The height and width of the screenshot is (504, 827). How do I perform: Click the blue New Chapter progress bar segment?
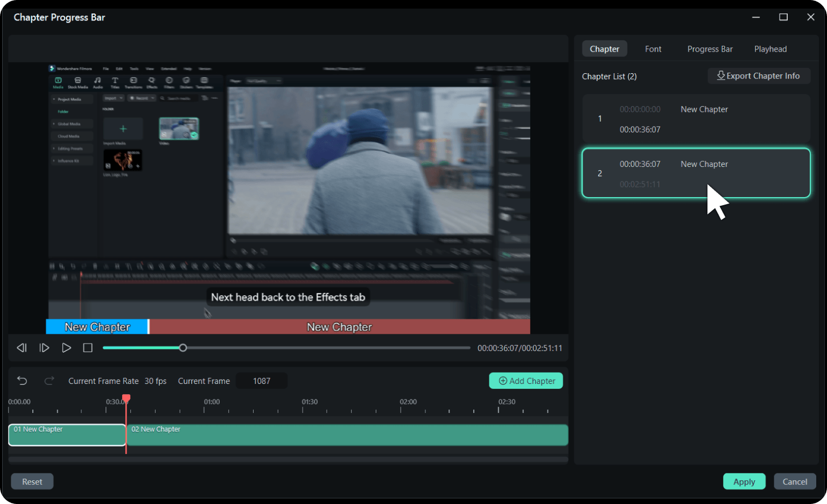pos(97,327)
